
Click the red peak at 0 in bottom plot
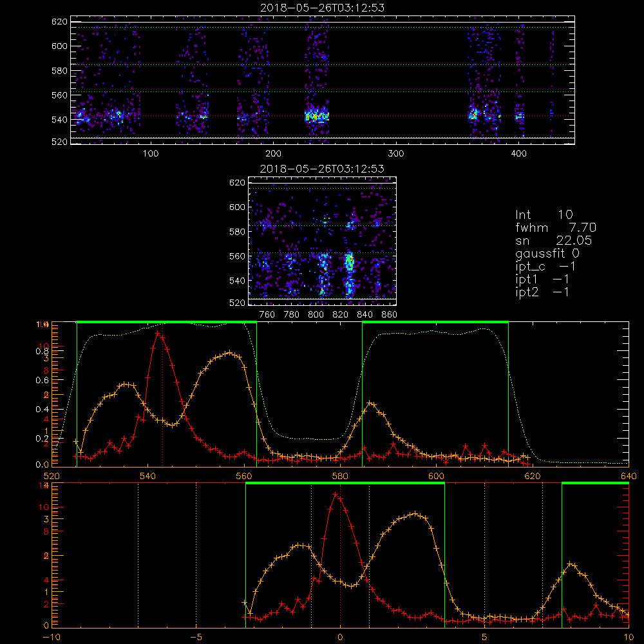tap(336, 494)
